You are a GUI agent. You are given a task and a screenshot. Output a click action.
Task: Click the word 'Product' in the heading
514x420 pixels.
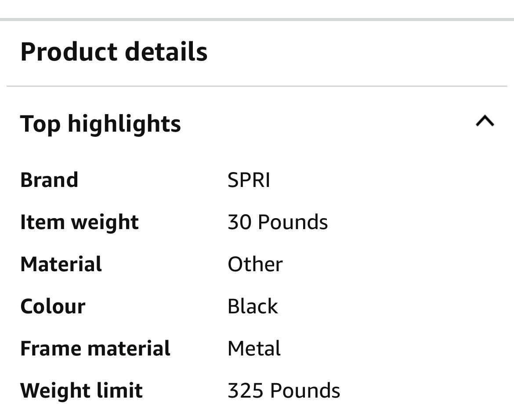[69, 51]
